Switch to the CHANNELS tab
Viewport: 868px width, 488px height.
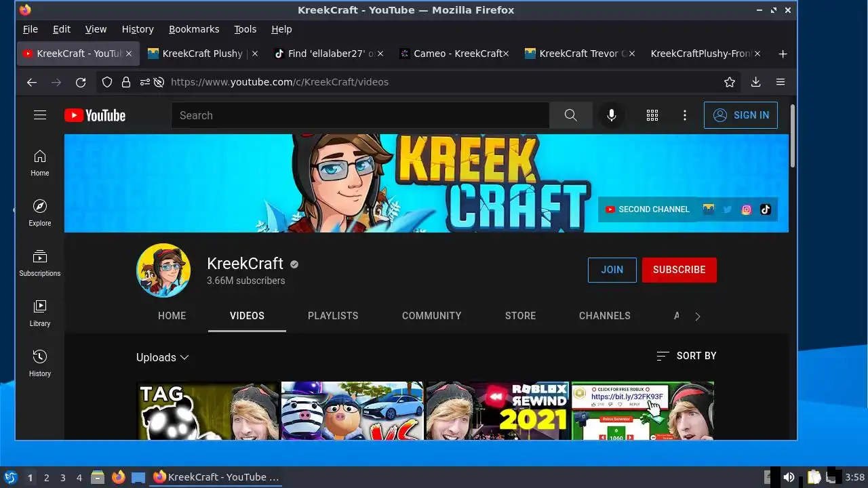(x=605, y=316)
